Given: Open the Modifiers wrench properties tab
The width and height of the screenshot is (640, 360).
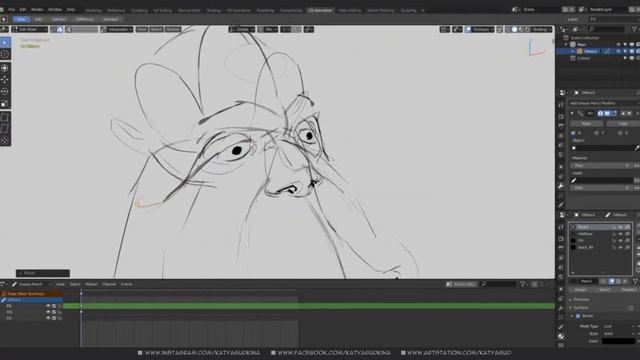Looking at the screenshot, I should pyautogui.click(x=561, y=186).
